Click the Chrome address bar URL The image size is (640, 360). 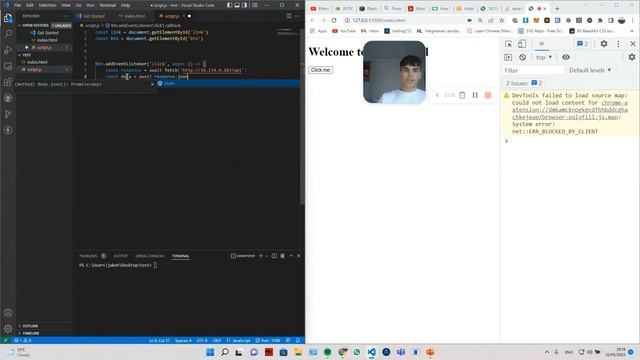[379, 20]
